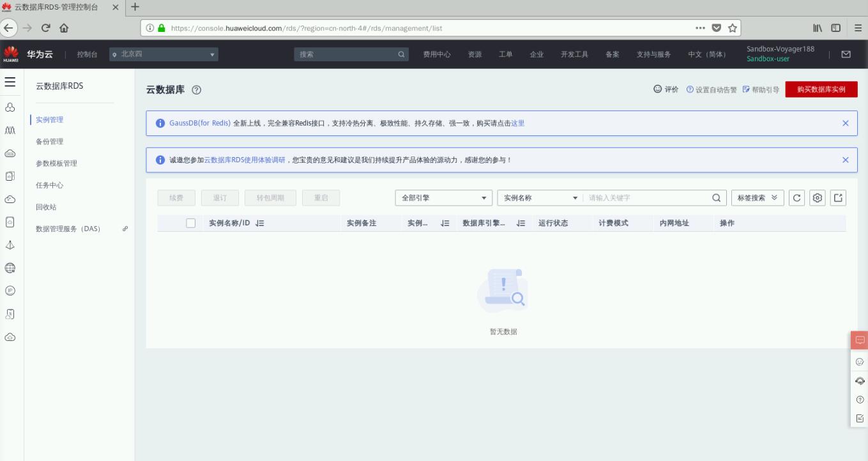This screenshot has width=868, height=461.
Task: Click the circled IP icon in left rail
Action: (x=10, y=291)
